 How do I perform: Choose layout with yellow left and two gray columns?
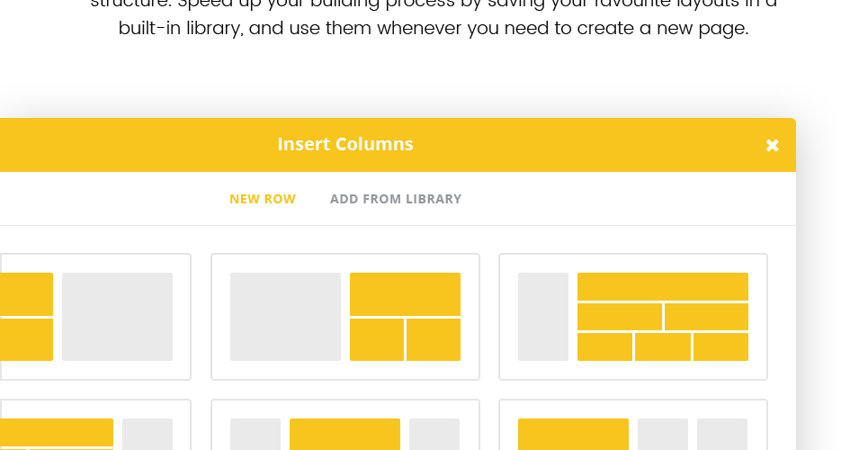tap(633, 425)
